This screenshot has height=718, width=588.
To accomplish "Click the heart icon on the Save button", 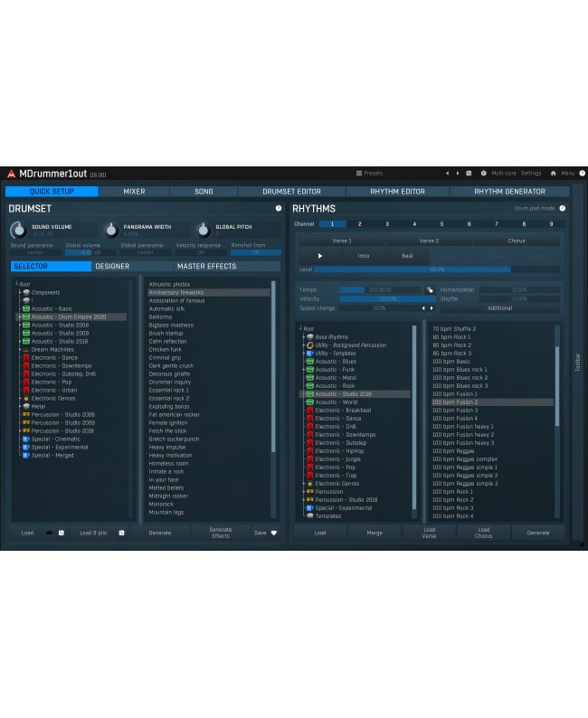I will (x=274, y=533).
